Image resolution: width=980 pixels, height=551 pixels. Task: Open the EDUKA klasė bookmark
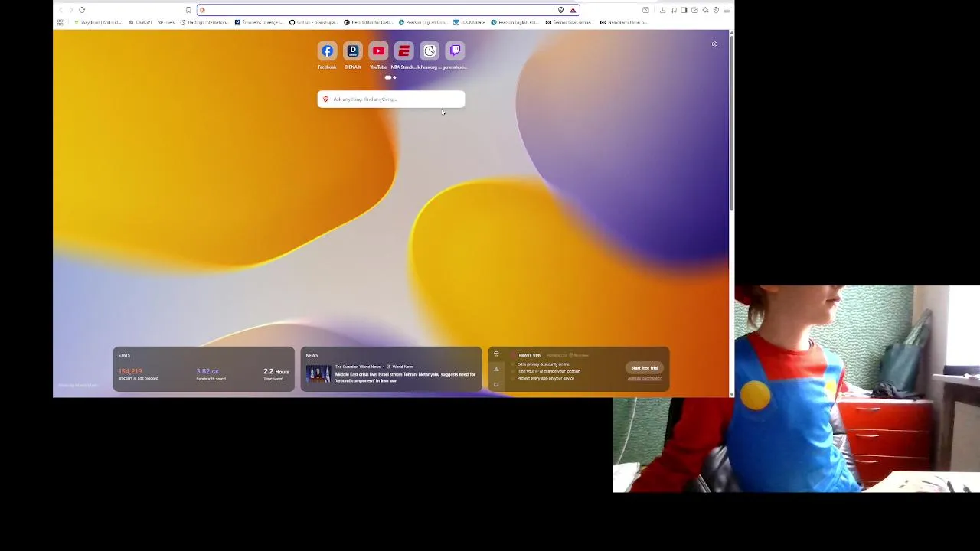[x=469, y=22]
